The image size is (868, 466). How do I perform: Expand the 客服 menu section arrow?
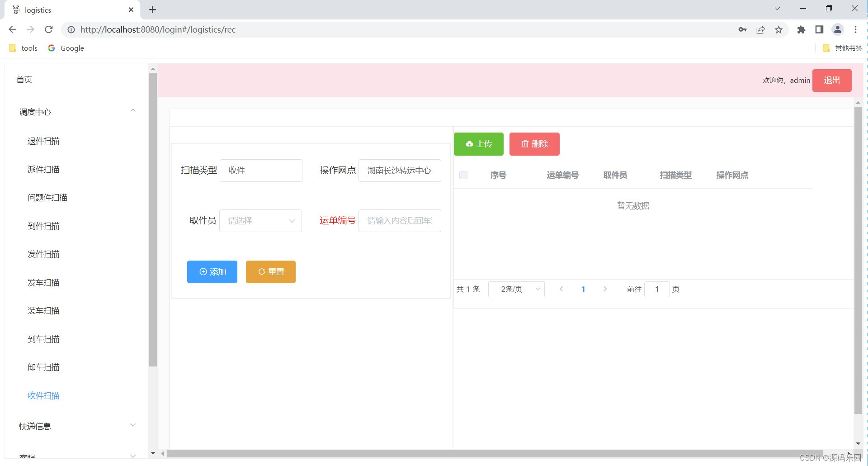[133, 456]
